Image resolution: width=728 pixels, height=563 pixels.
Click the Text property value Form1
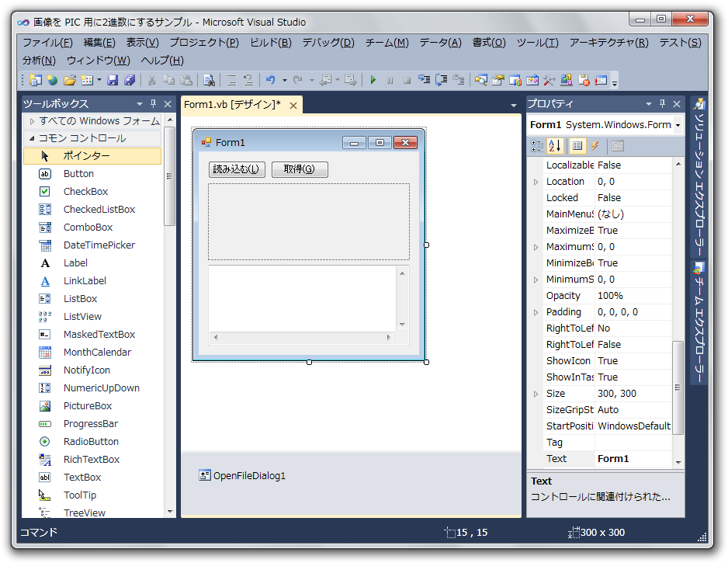click(633, 459)
